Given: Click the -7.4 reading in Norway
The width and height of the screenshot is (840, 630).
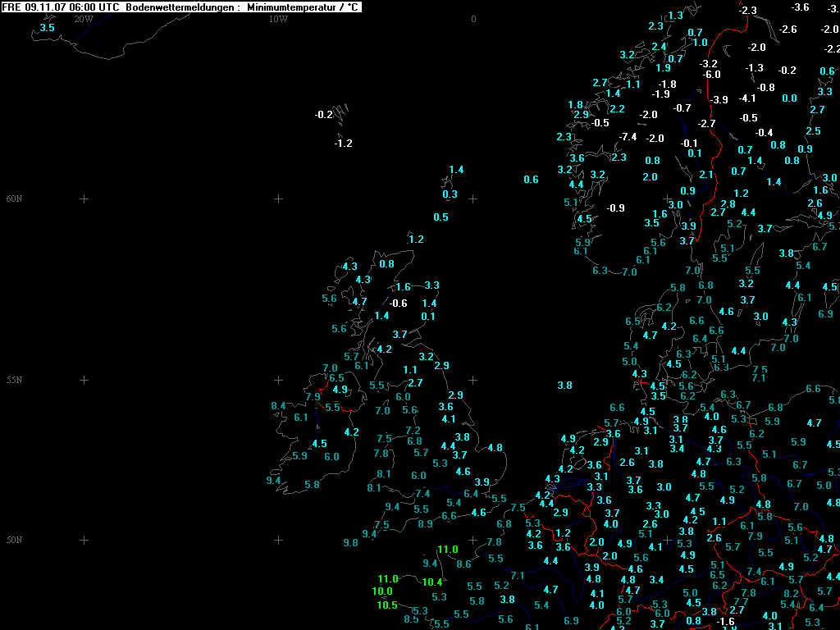Looking at the screenshot, I should pos(628,136).
